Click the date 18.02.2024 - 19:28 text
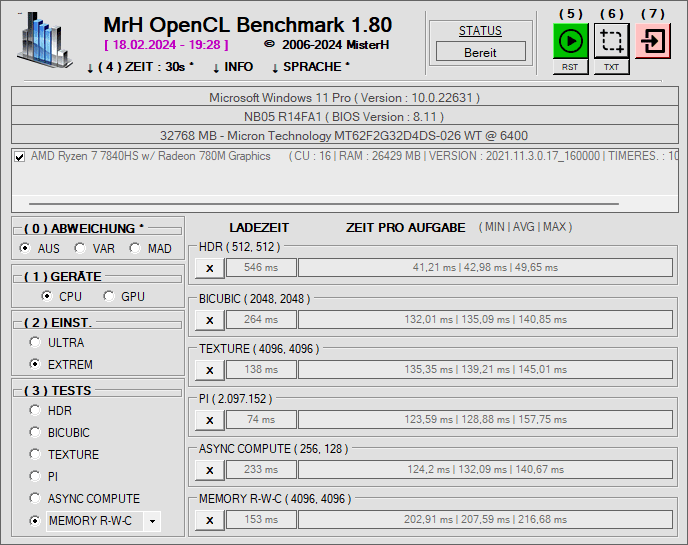 click(166, 45)
